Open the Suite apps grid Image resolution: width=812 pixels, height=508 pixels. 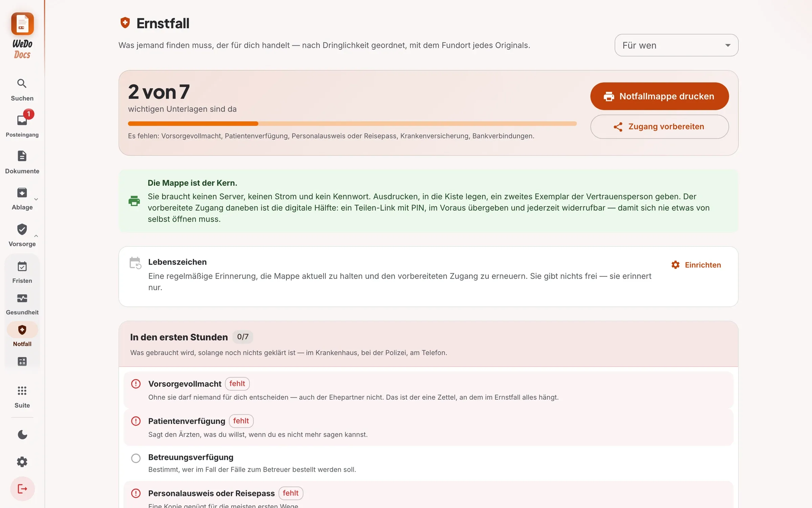pos(22,391)
